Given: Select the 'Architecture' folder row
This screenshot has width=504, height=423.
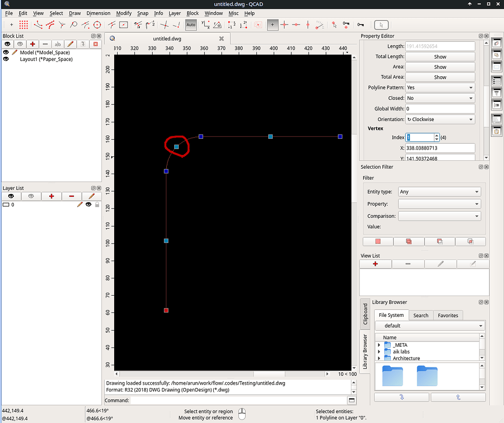Looking at the screenshot, I should (428, 358).
